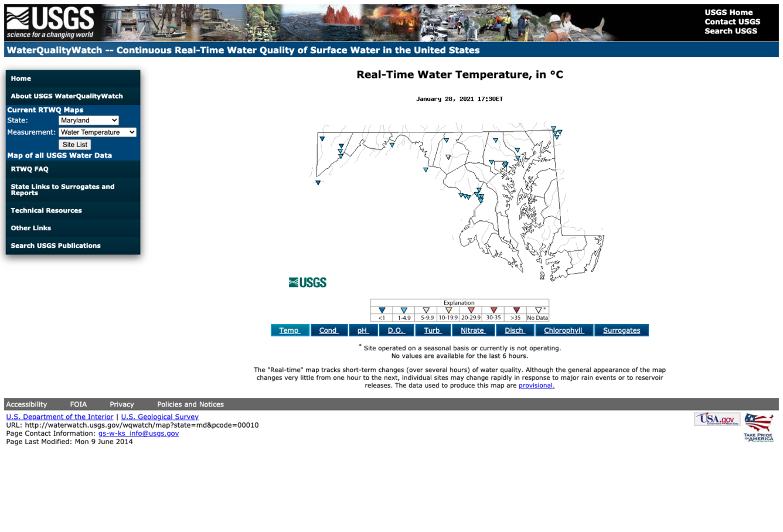Click the USGS header logo

50,22
